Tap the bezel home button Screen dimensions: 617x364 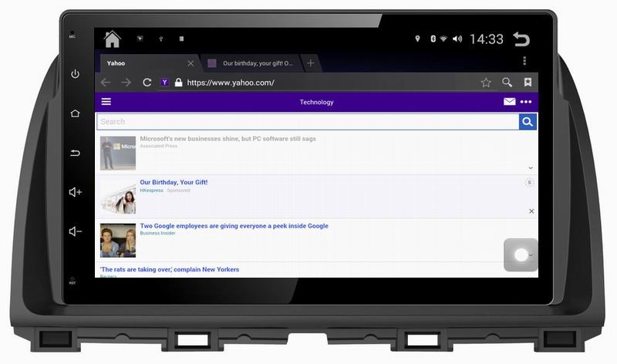(75, 113)
